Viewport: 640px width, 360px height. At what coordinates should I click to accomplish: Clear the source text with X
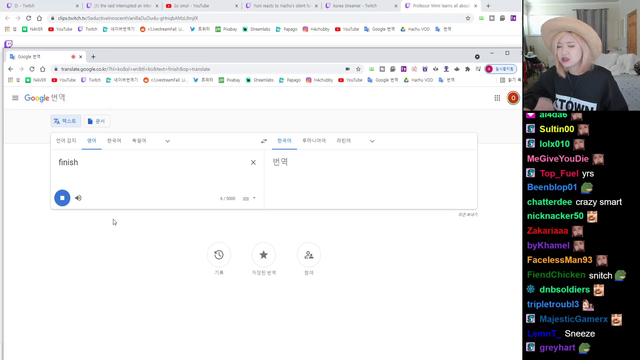click(x=253, y=162)
